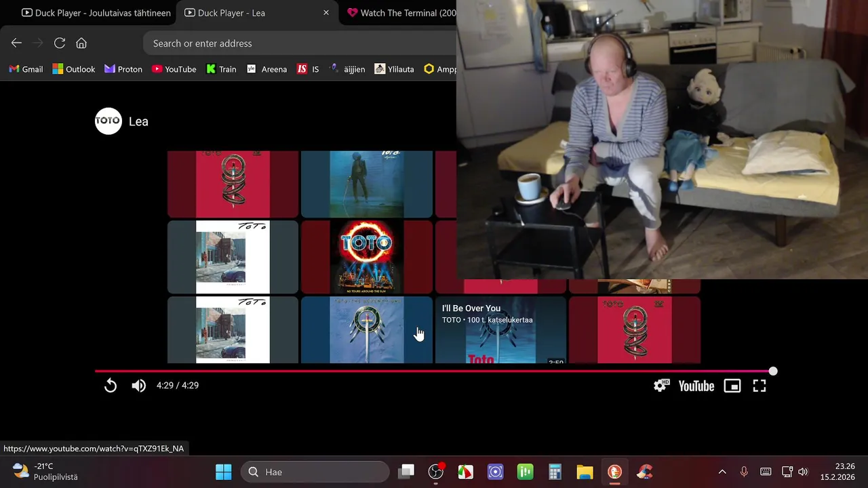
Task: Open File Explorer from taskbar
Action: pyautogui.click(x=585, y=472)
